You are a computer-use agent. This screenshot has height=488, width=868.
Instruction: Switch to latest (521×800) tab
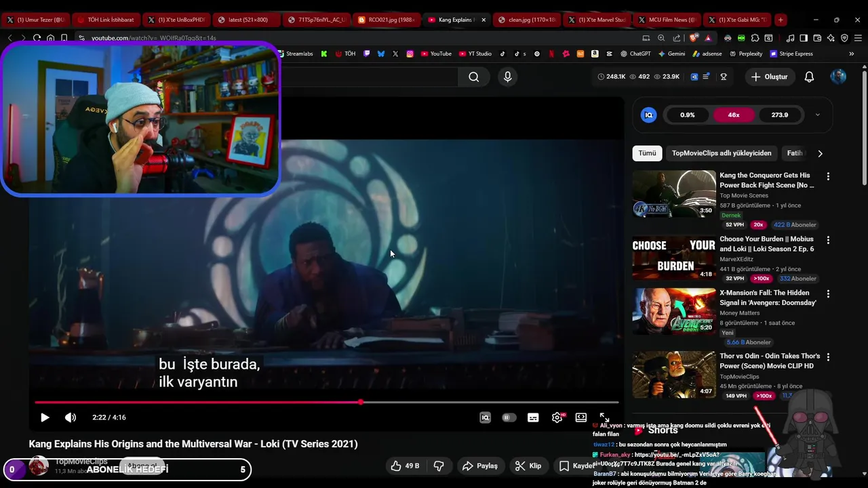point(248,20)
